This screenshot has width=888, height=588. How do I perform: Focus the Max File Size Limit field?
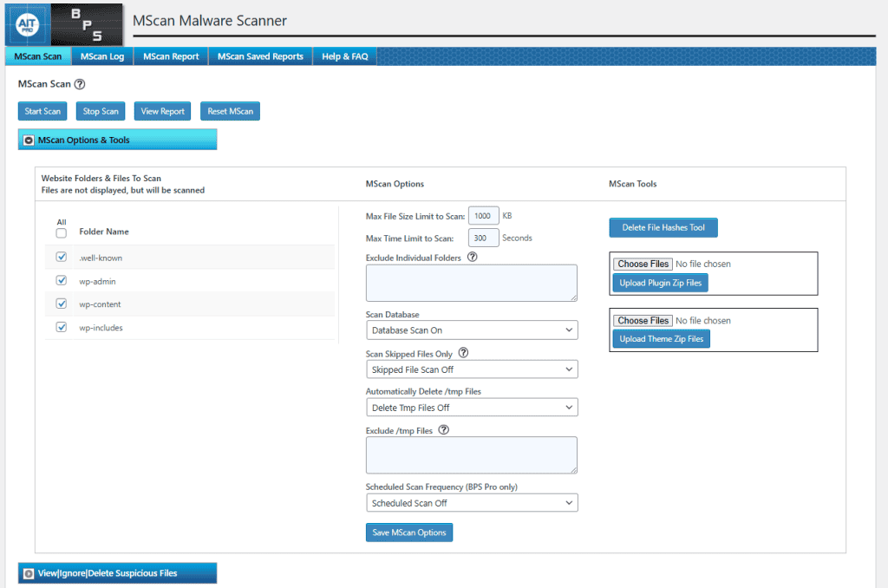pos(484,216)
